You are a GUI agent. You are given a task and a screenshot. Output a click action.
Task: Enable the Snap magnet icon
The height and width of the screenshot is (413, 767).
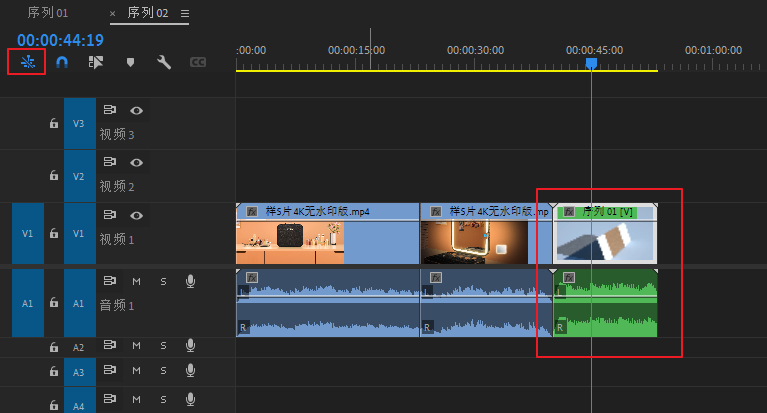click(x=62, y=62)
